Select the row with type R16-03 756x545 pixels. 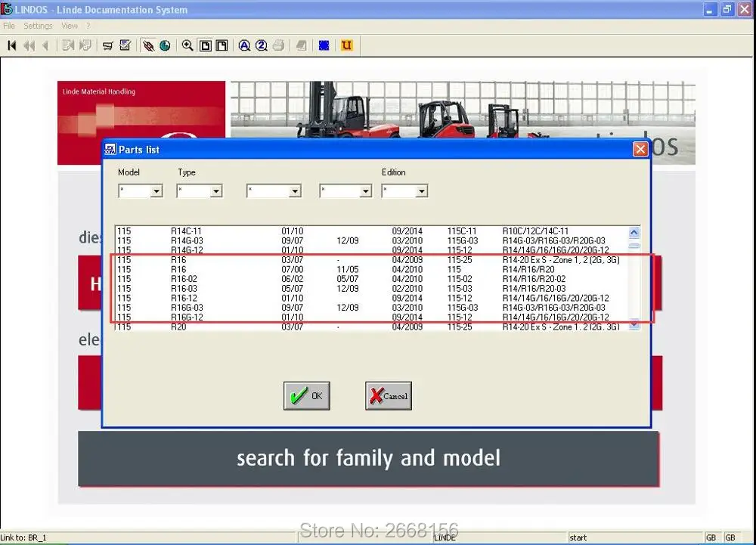pyautogui.click(x=372, y=289)
